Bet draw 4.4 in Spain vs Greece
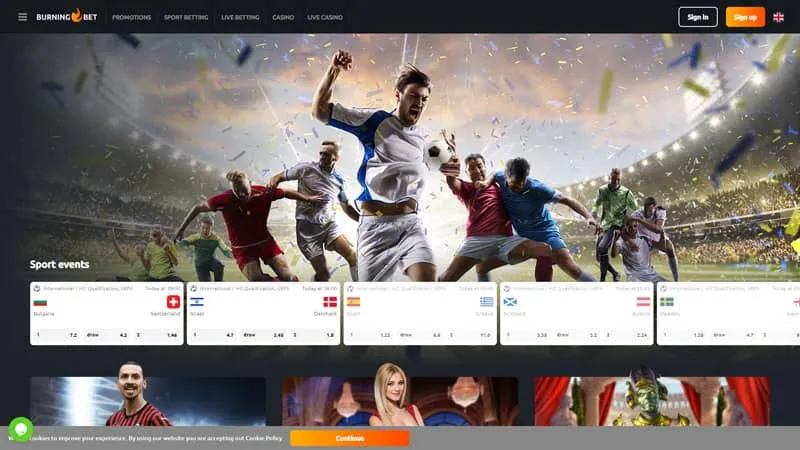800x450 pixels. point(420,335)
